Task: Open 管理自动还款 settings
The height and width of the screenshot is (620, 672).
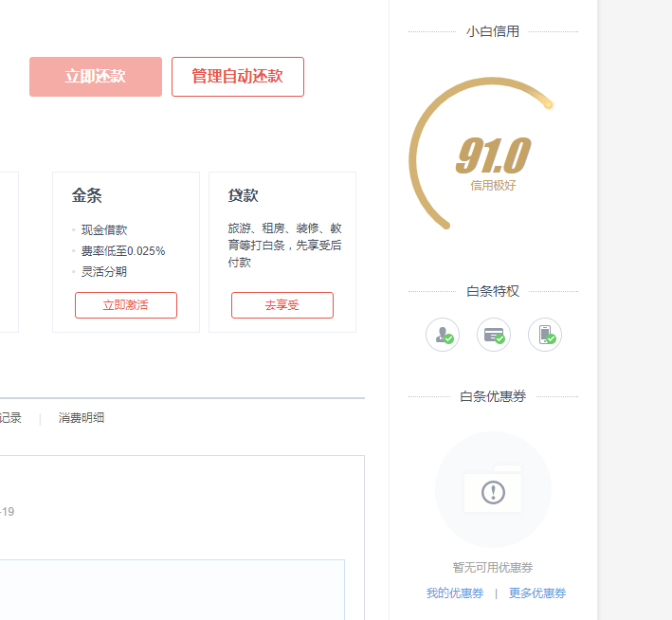Action: tap(238, 77)
